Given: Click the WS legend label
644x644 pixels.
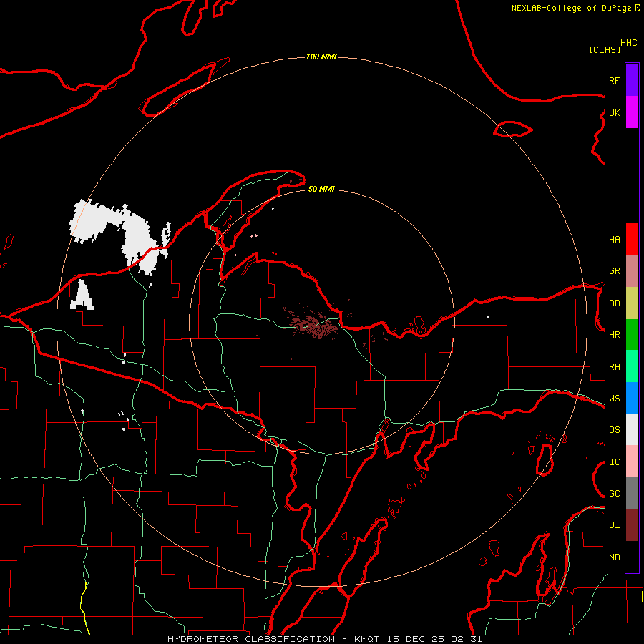Looking at the screenshot, I should point(614,399).
